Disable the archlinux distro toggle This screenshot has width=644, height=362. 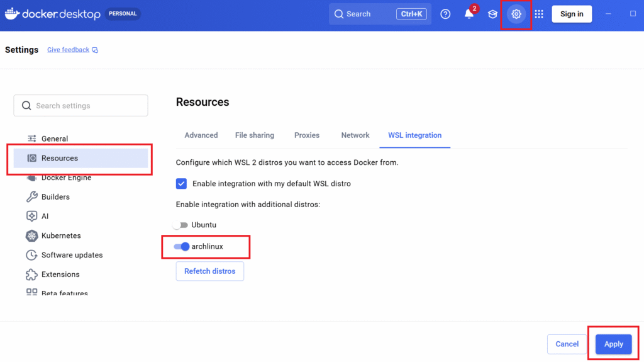coord(181,246)
